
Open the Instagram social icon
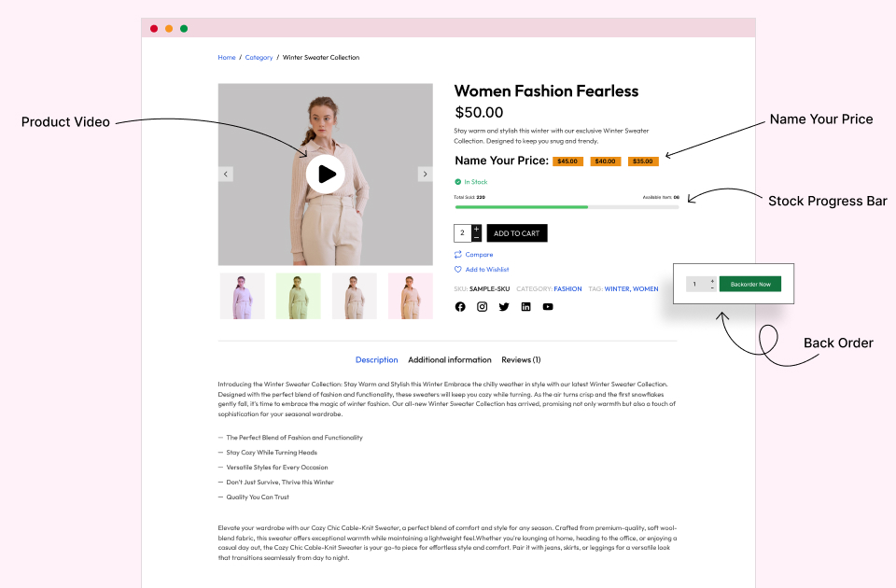(482, 307)
